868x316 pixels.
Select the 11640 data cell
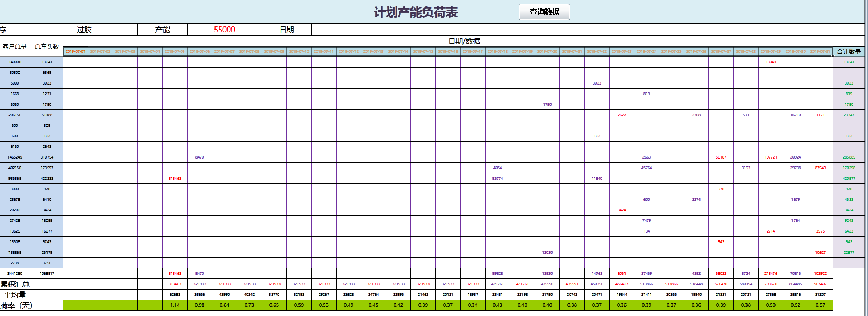597,179
